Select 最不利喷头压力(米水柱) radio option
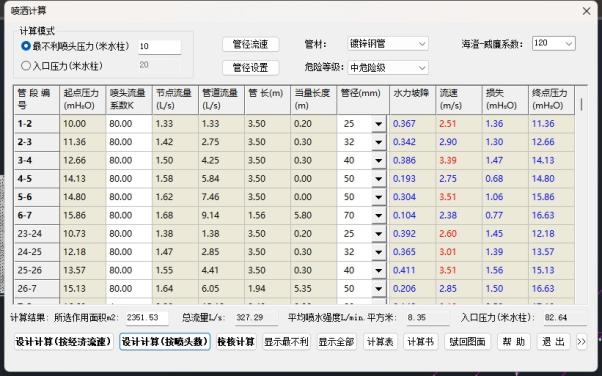Viewport: 602px width, 376px height. click(x=26, y=46)
